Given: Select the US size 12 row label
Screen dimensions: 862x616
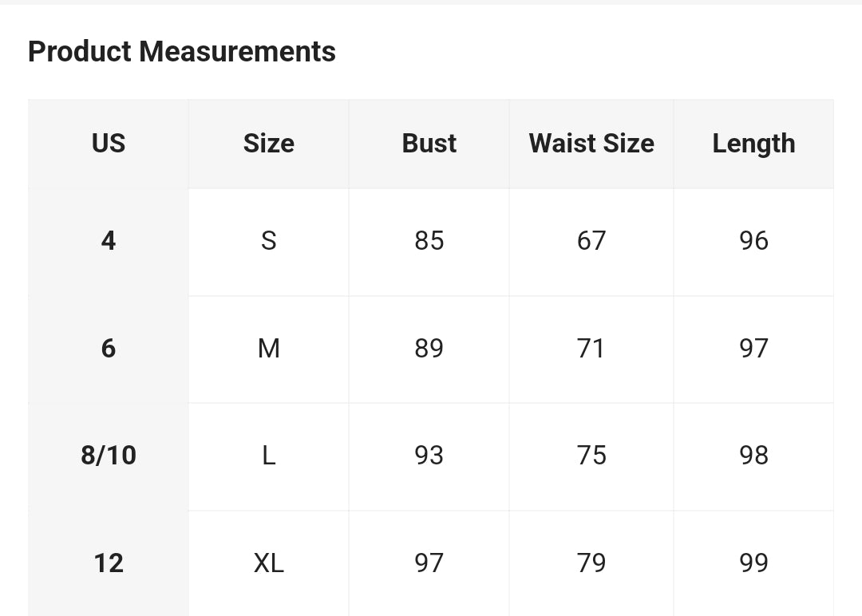Looking at the screenshot, I should pyautogui.click(x=109, y=563).
